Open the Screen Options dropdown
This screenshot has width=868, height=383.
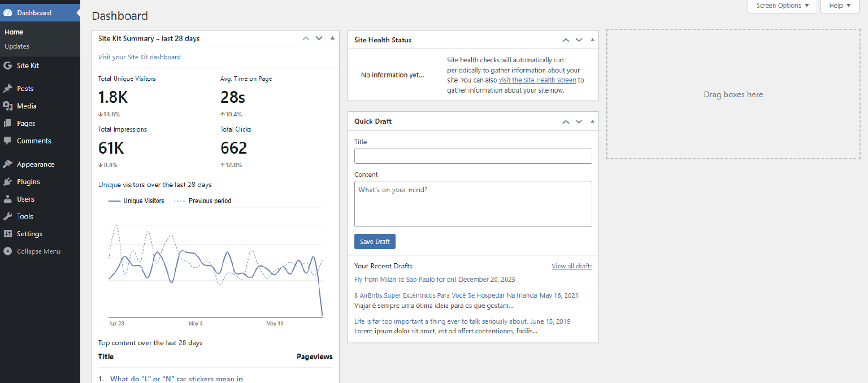click(x=782, y=6)
